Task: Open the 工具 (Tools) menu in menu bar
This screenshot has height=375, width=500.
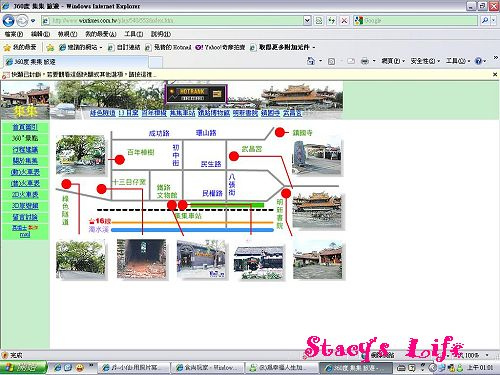Action: 133,34
